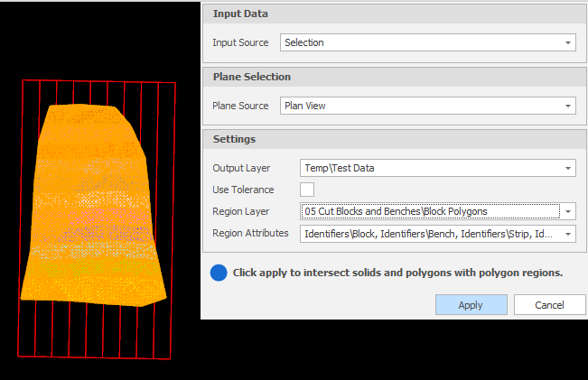Click the Settings section header
The width and height of the screenshot is (588, 380).
point(395,139)
